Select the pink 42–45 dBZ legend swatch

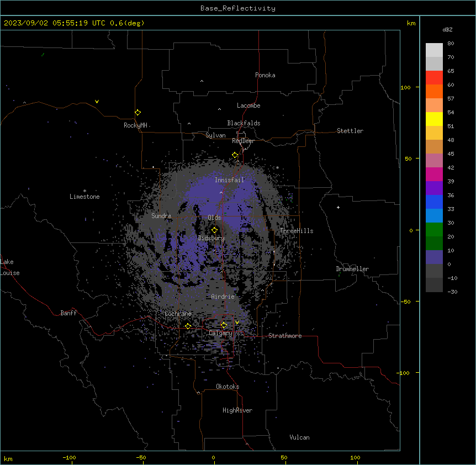[x=434, y=161]
